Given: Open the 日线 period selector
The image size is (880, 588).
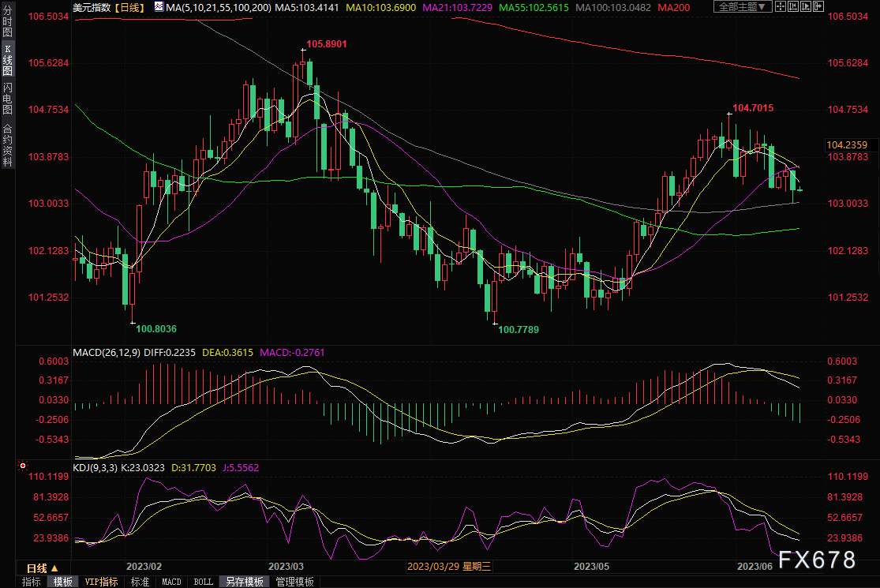Looking at the screenshot, I should click(x=42, y=568).
